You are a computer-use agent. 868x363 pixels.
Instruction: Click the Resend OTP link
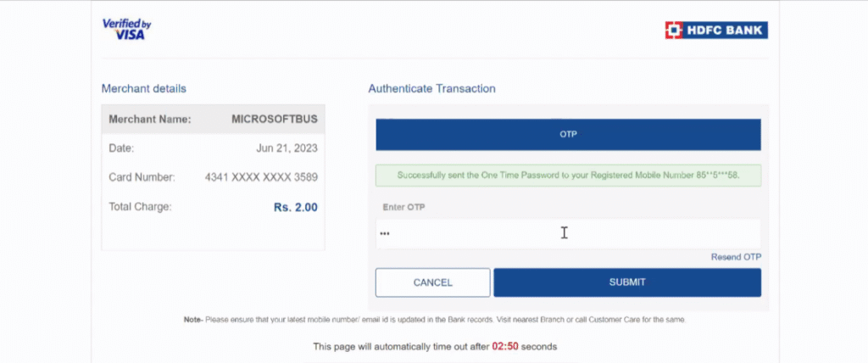[x=736, y=257]
